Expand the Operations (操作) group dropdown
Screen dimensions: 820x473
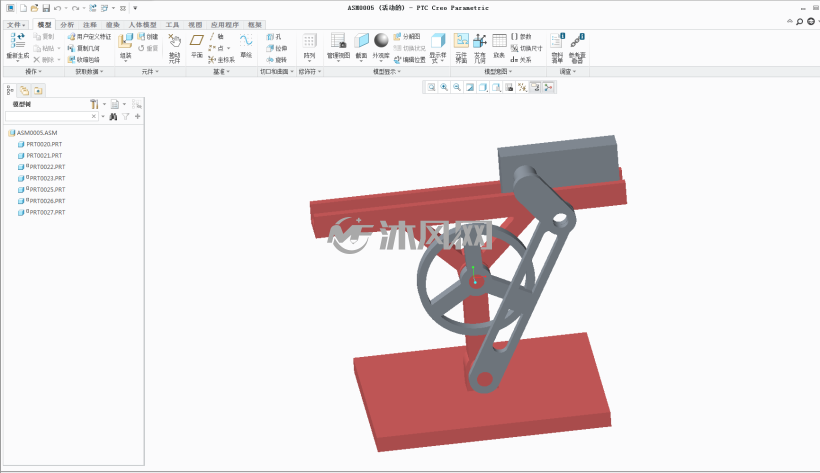tap(33, 72)
